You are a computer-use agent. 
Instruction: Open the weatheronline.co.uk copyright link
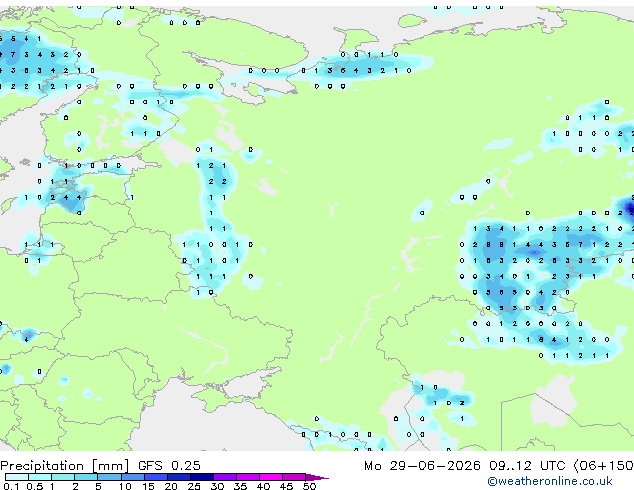[x=550, y=481]
